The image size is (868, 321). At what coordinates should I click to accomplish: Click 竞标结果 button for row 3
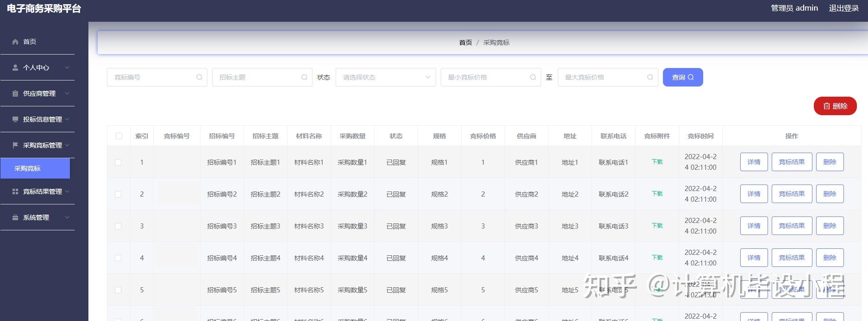coord(792,226)
